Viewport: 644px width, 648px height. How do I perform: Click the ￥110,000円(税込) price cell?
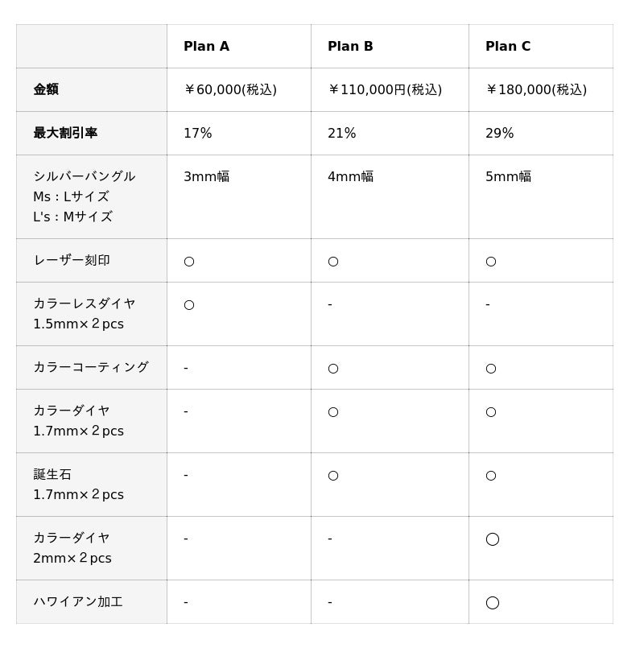(385, 90)
